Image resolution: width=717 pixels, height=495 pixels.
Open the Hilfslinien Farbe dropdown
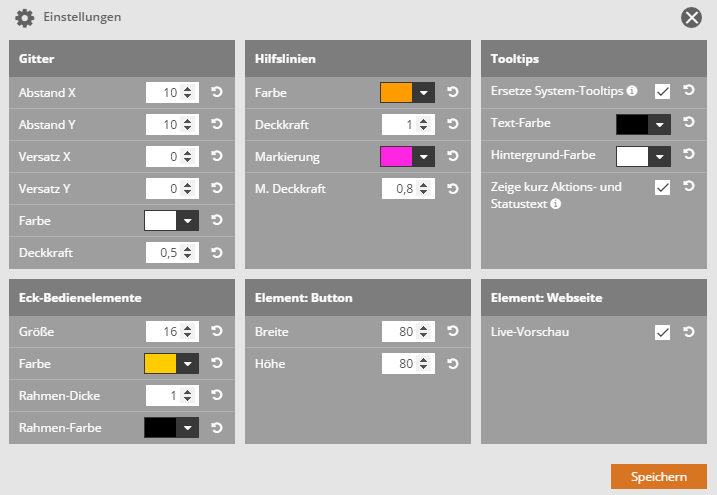pyautogui.click(x=424, y=93)
